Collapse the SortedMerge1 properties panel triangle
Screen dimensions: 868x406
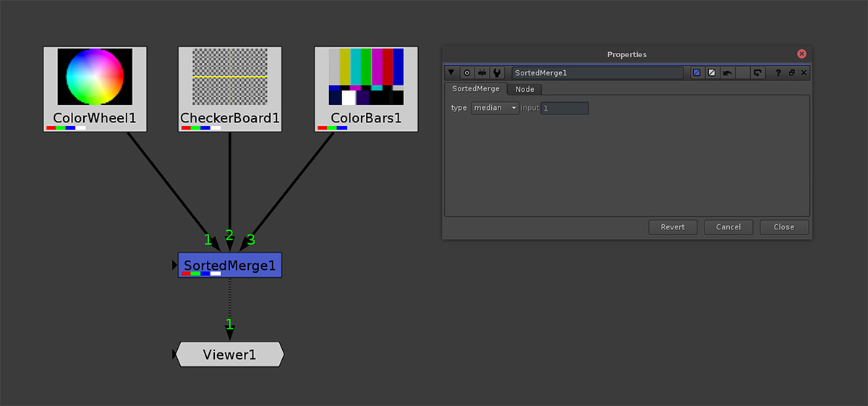coord(451,73)
